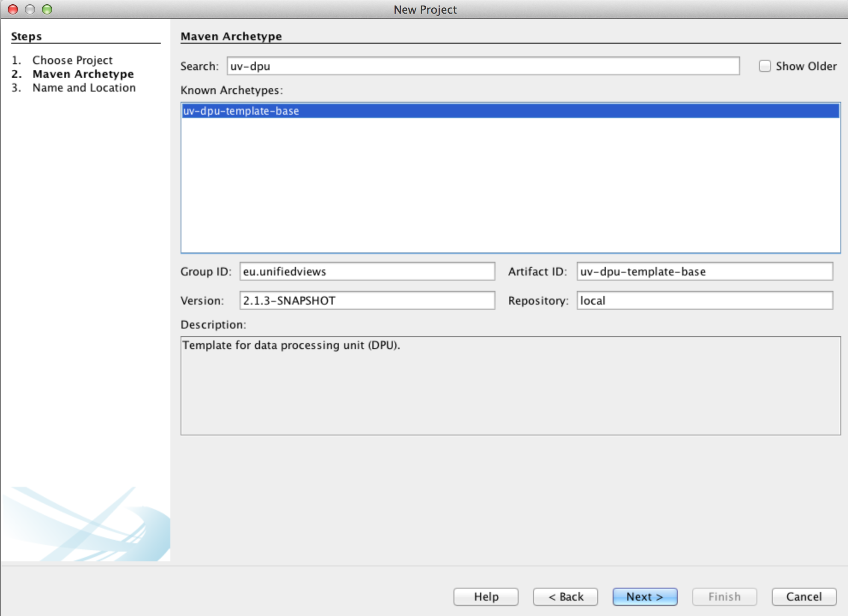The image size is (848, 616).
Task: Click the Group ID text field
Action: point(367,272)
